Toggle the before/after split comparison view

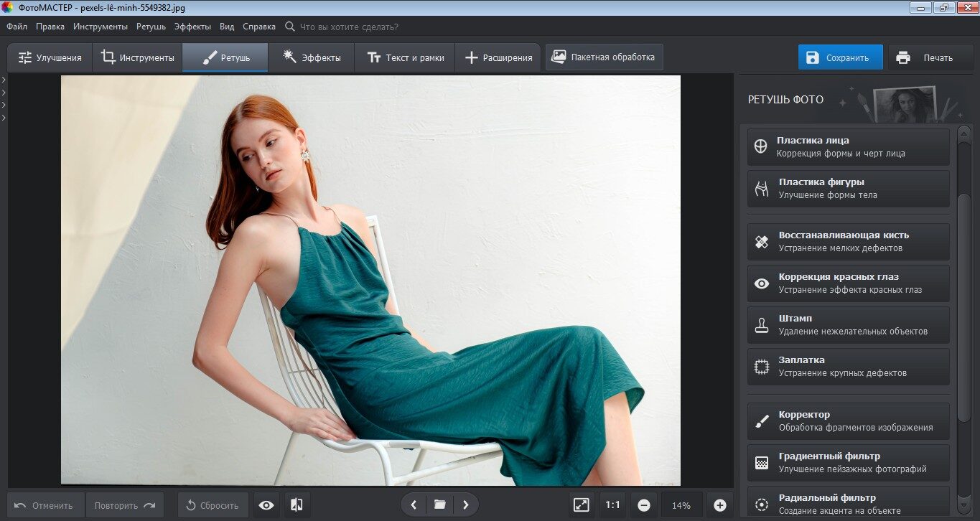[x=297, y=505]
